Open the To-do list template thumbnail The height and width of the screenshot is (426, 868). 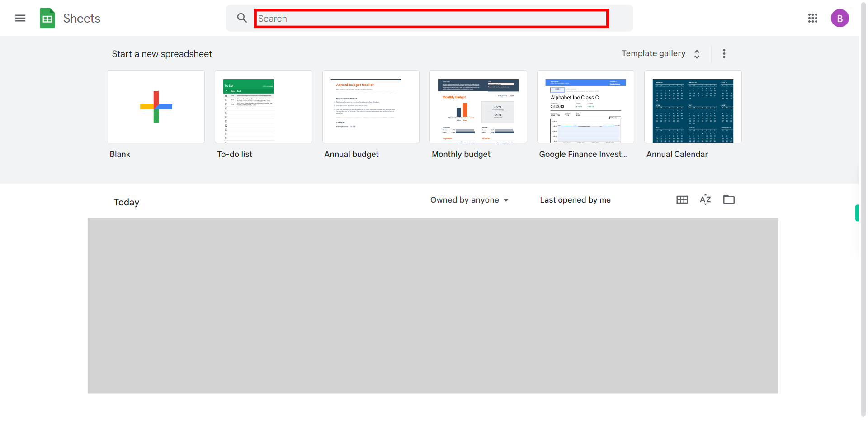tap(264, 107)
